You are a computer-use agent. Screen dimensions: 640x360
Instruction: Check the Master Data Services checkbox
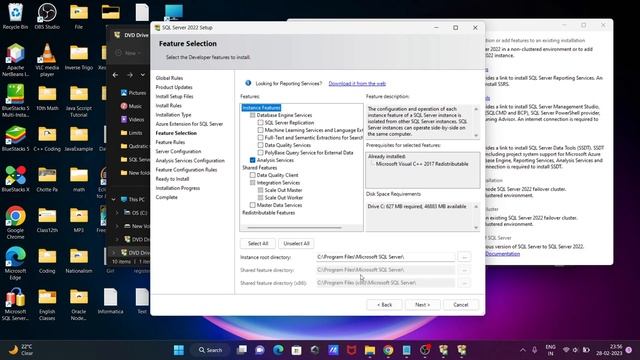(253, 205)
